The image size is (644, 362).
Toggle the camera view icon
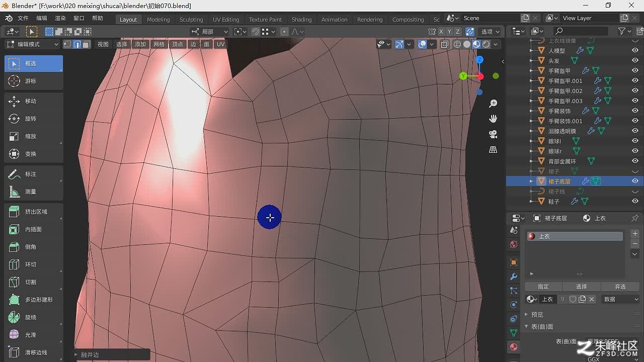tap(493, 134)
